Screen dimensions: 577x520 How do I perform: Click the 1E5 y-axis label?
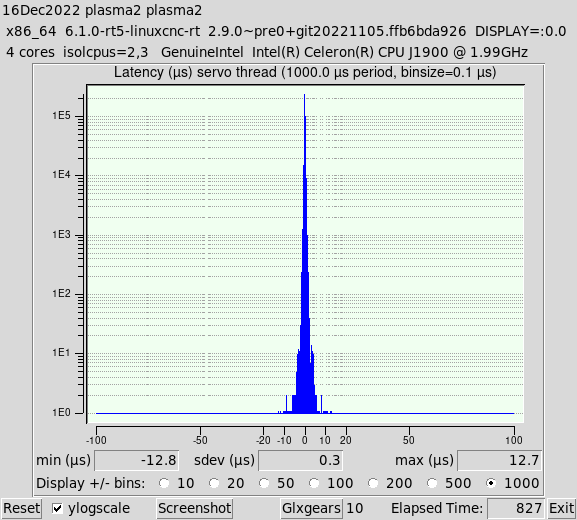61,116
